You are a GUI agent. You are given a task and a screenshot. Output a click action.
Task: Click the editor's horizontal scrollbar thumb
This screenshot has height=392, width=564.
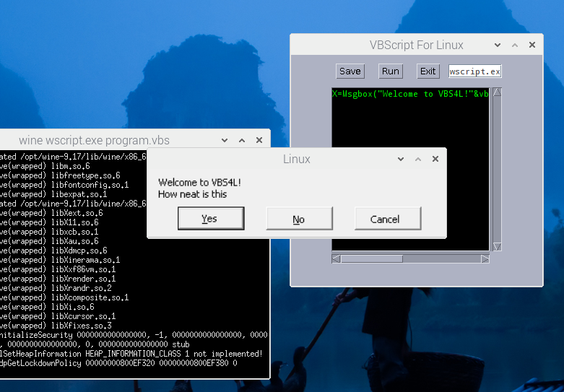[x=372, y=259]
